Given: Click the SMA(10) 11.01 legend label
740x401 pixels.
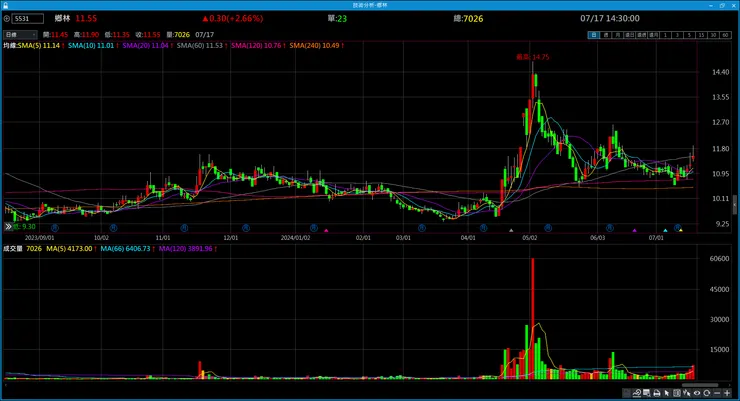Looking at the screenshot, I should tap(92, 46).
